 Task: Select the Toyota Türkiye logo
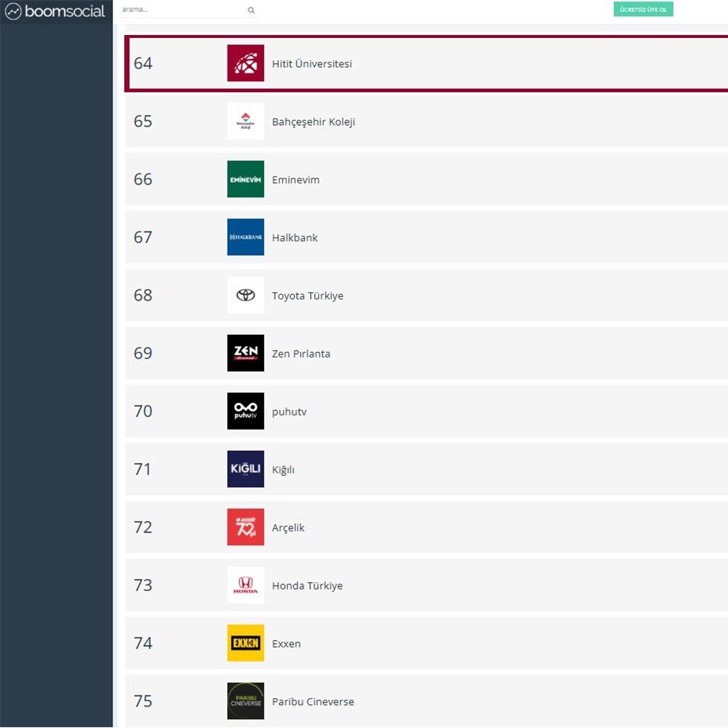(x=245, y=296)
